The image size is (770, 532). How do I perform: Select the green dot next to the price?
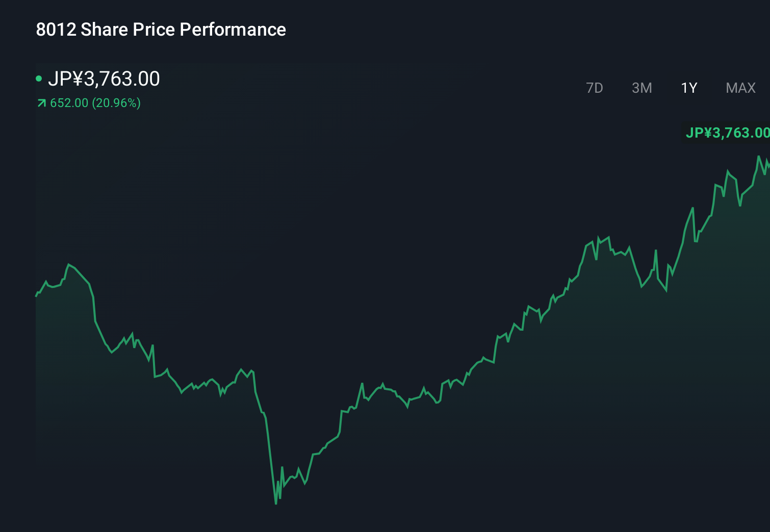(39, 78)
